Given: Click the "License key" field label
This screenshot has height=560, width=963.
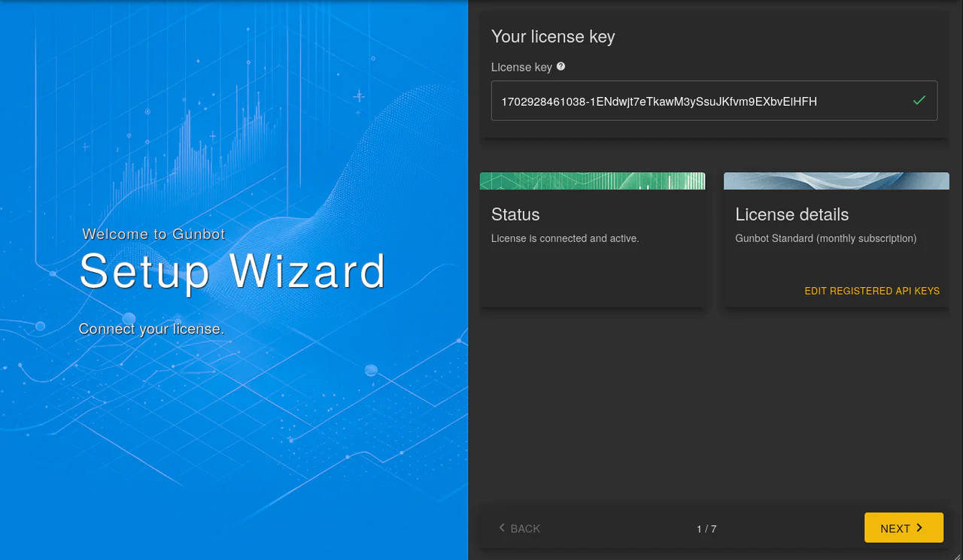Looking at the screenshot, I should click(x=522, y=67).
